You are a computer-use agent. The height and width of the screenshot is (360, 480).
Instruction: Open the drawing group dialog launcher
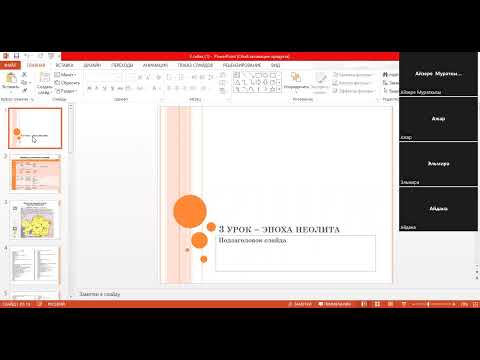click(x=377, y=99)
